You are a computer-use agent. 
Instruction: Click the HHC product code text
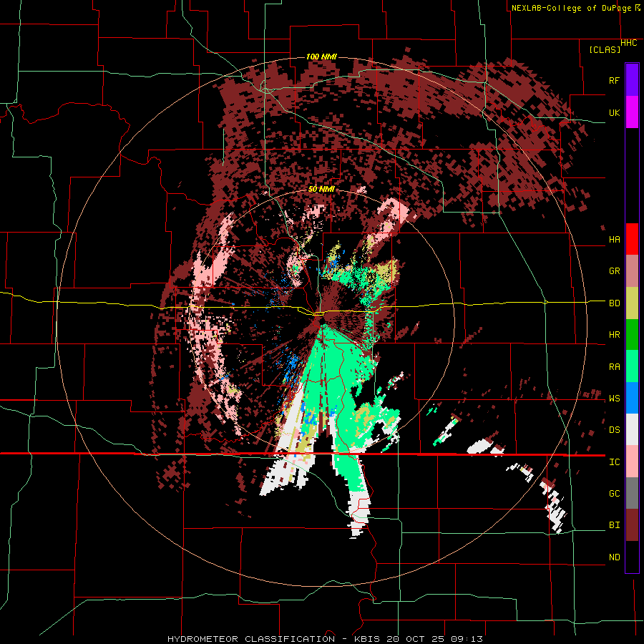tap(629, 43)
